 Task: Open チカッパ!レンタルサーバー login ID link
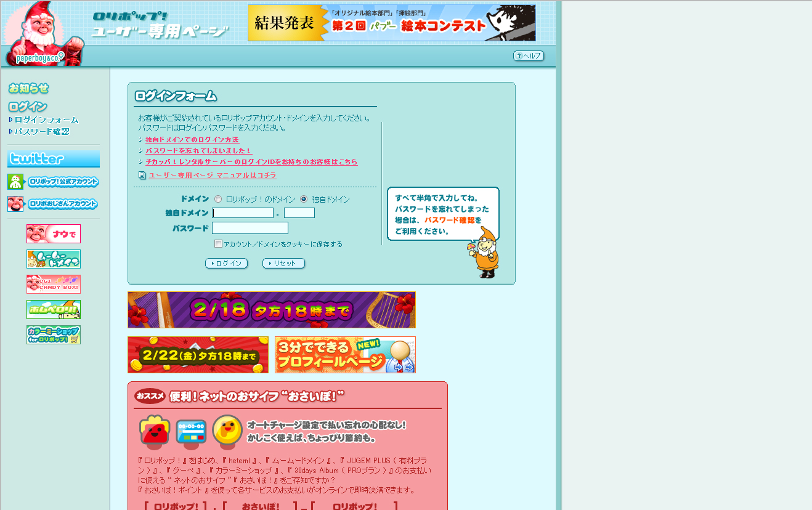[x=251, y=162]
